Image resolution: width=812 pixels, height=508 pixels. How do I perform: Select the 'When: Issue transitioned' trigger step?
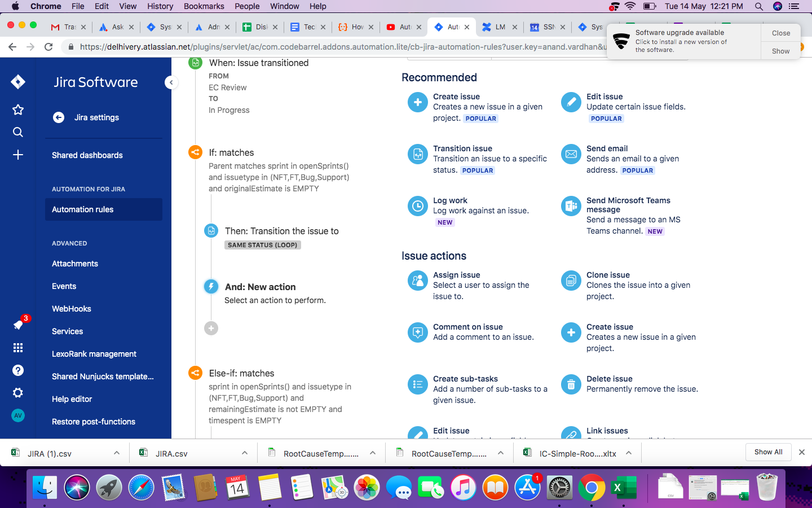[x=258, y=63]
